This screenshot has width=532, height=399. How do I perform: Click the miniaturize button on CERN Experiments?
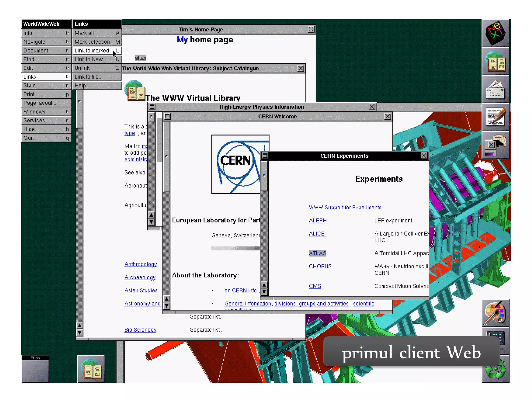click(265, 156)
